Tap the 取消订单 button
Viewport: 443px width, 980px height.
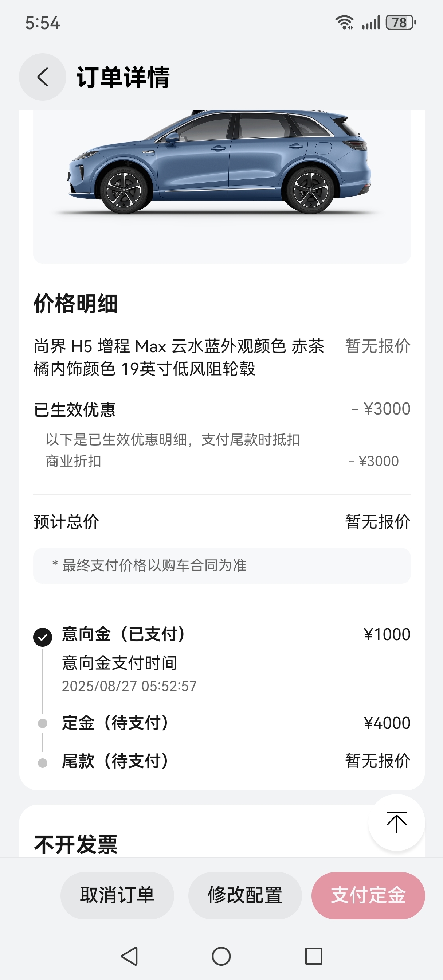pyautogui.click(x=117, y=895)
